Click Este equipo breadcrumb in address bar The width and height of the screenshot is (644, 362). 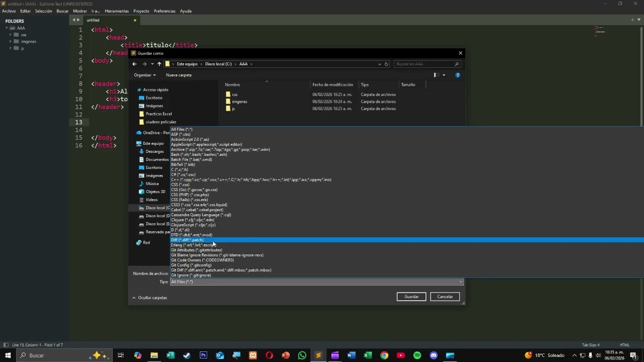click(187, 64)
